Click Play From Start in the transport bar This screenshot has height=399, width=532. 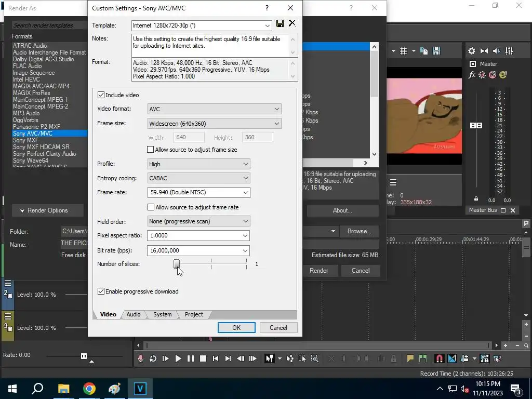(x=166, y=358)
